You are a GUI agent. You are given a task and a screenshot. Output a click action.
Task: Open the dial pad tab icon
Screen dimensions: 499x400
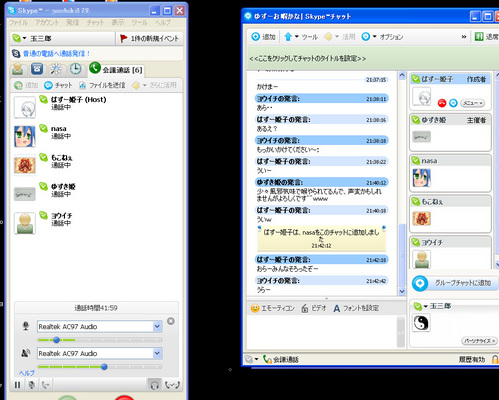[37, 69]
